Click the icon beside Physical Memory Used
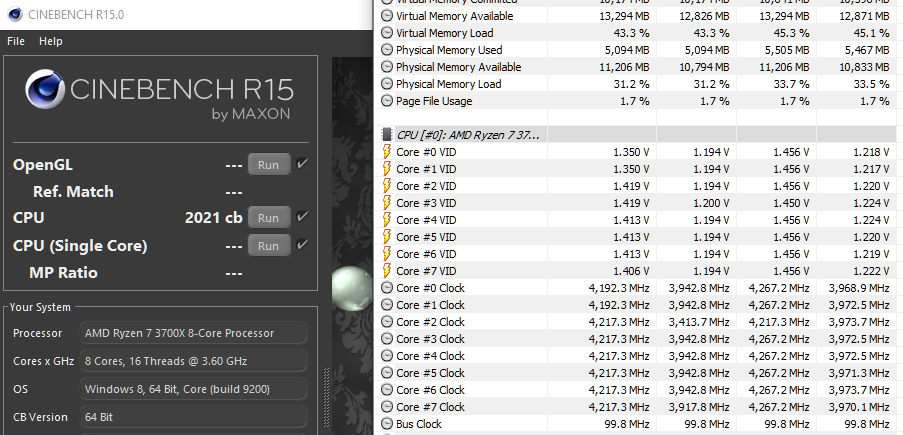The image size is (903, 435). [x=387, y=50]
